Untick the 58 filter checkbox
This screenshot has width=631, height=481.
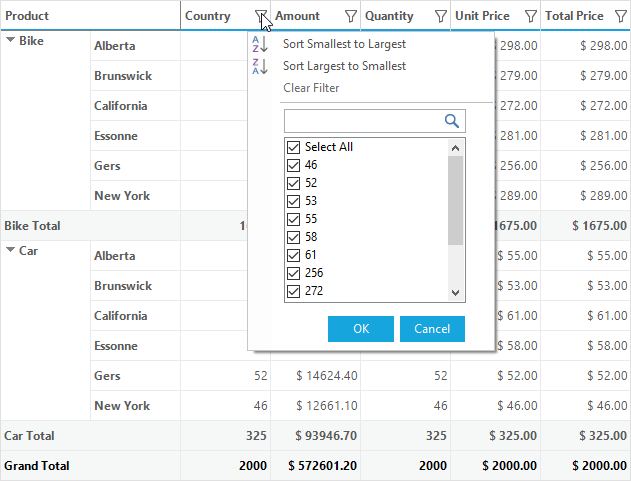tap(293, 237)
